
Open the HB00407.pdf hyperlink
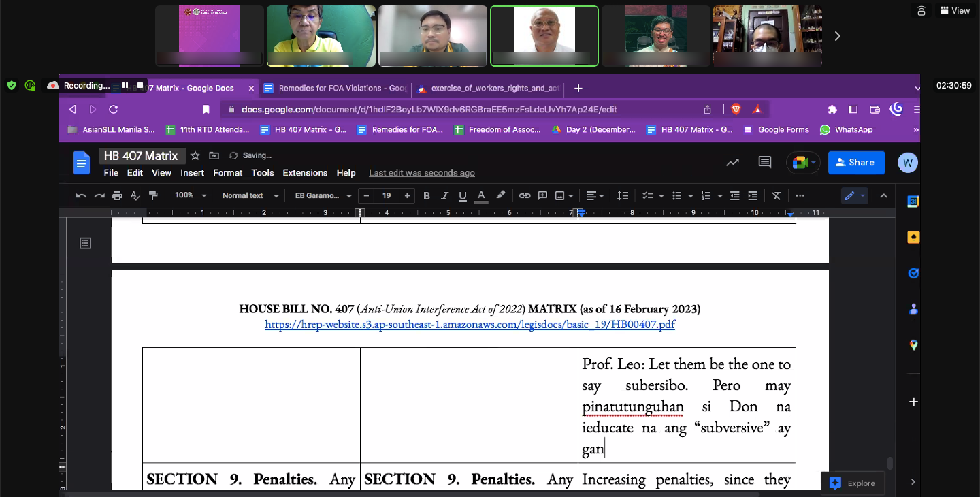click(470, 325)
